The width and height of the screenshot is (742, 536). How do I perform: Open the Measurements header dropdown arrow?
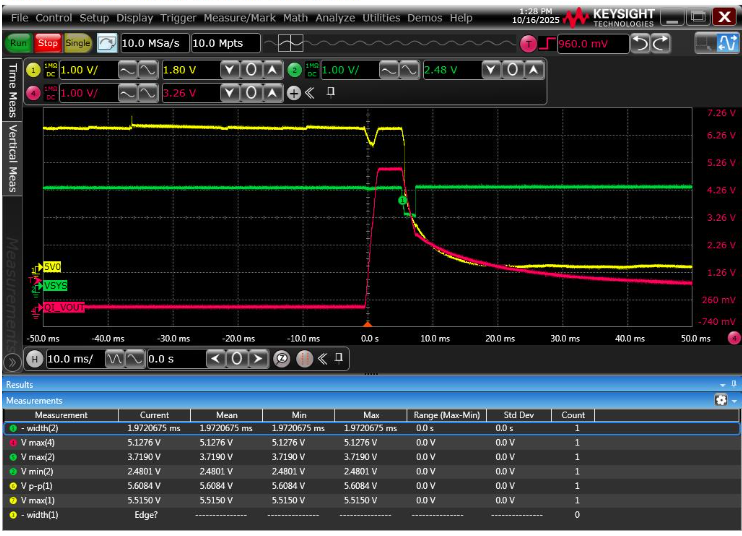734,401
